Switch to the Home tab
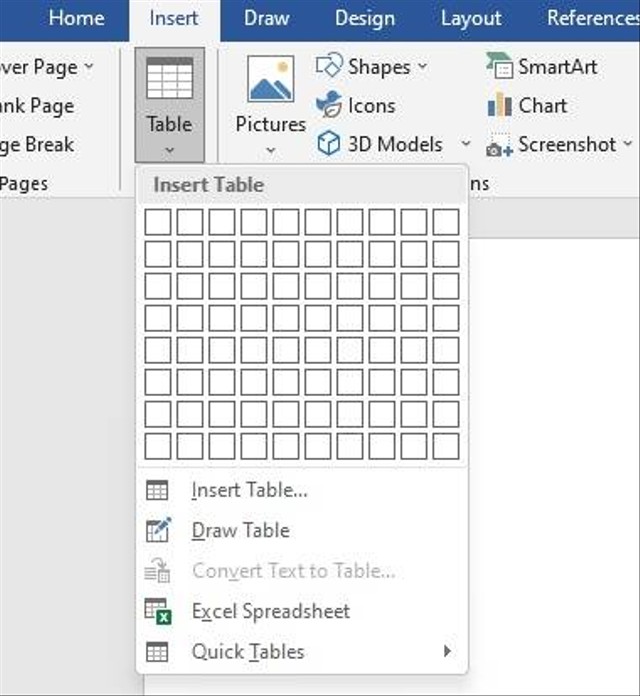Viewport: 640px width, 696px height. (x=76, y=18)
